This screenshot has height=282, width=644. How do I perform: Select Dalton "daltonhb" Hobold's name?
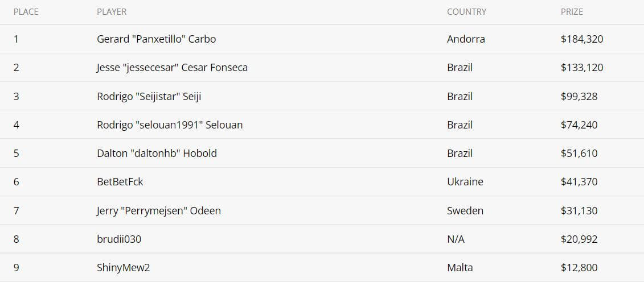coord(157,153)
